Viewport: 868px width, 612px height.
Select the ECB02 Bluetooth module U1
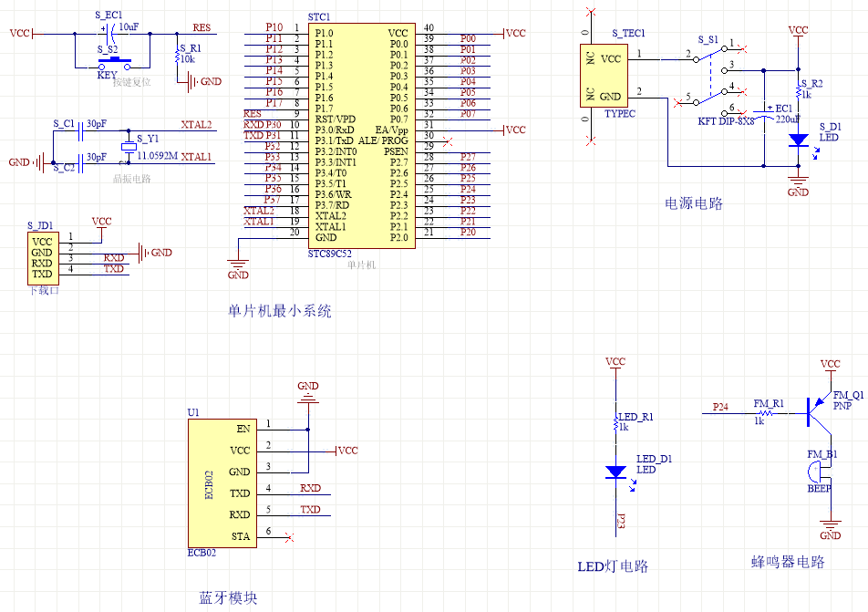[222, 483]
